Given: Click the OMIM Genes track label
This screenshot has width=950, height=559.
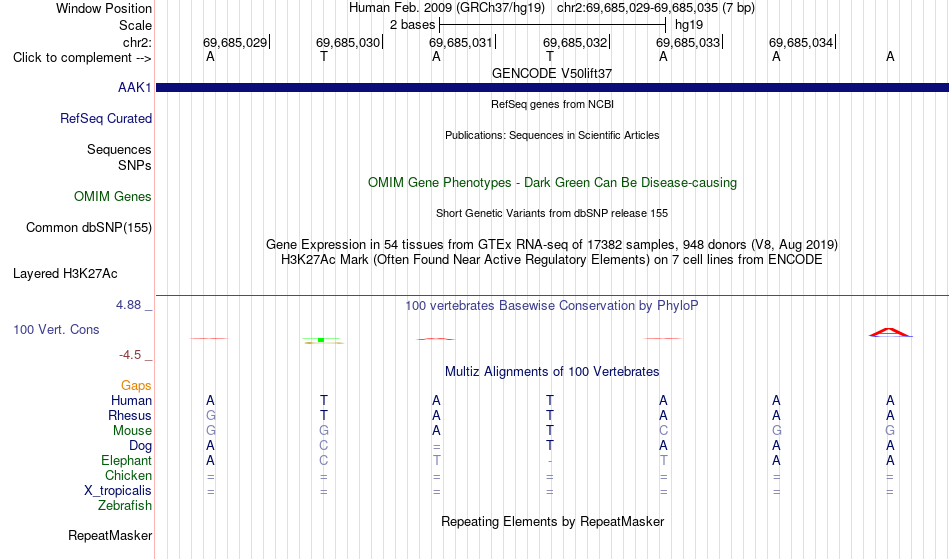Looking at the screenshot, I should [x=113, y=197].
